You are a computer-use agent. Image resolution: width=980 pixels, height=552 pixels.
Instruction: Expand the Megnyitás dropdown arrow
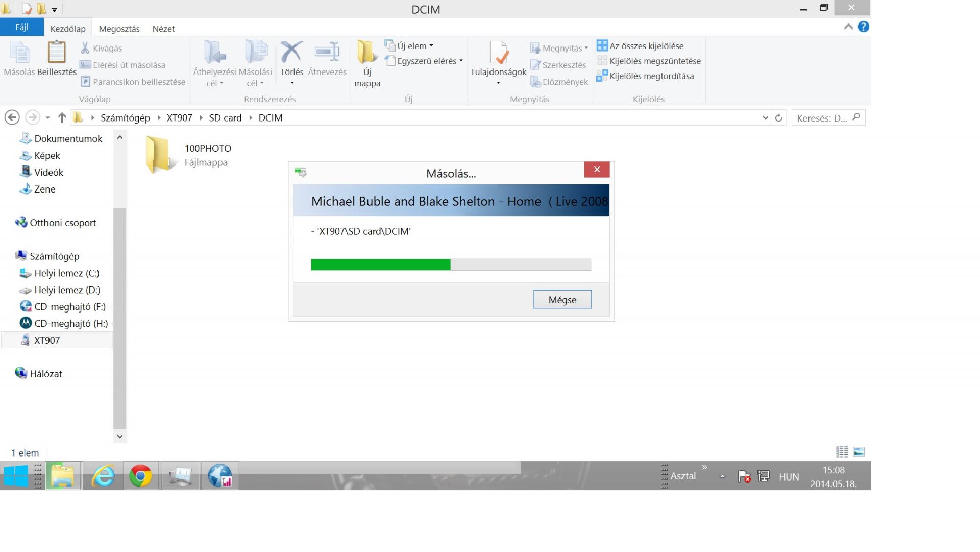pos(586,48)
